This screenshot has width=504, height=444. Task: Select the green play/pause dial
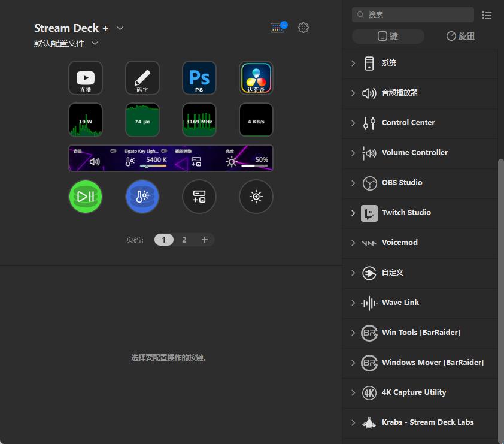click(86, 197)
